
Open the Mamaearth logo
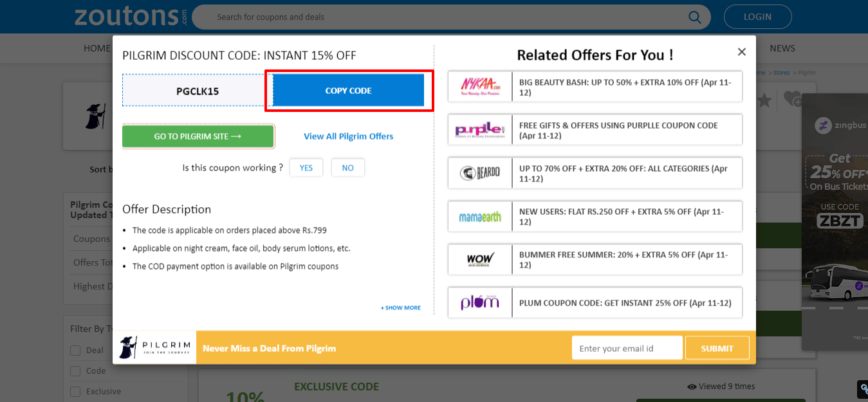[479, 216]
